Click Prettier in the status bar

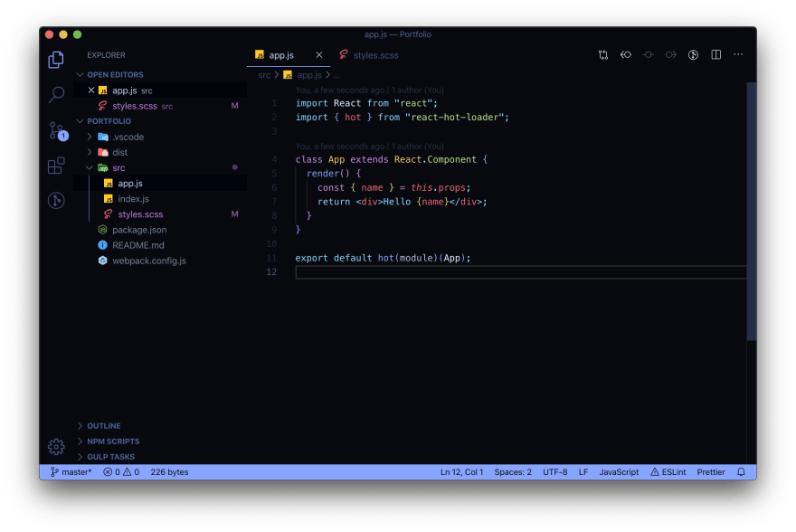[x=711, y=472]
